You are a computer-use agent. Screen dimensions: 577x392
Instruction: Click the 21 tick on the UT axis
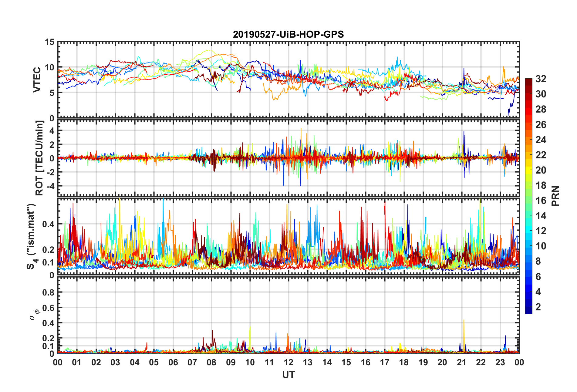[x=461, y=362]
